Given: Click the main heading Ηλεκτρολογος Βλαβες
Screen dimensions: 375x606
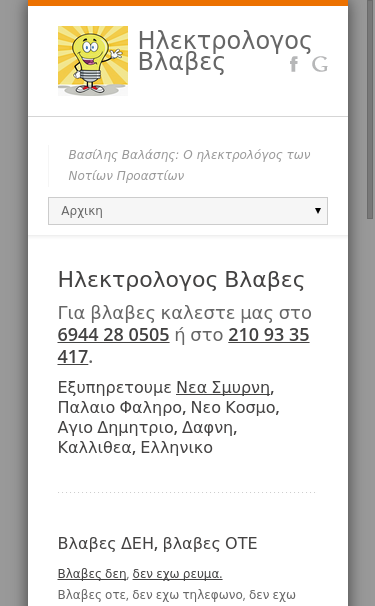Looking at the screenshot, I should (x=181, y=279).
